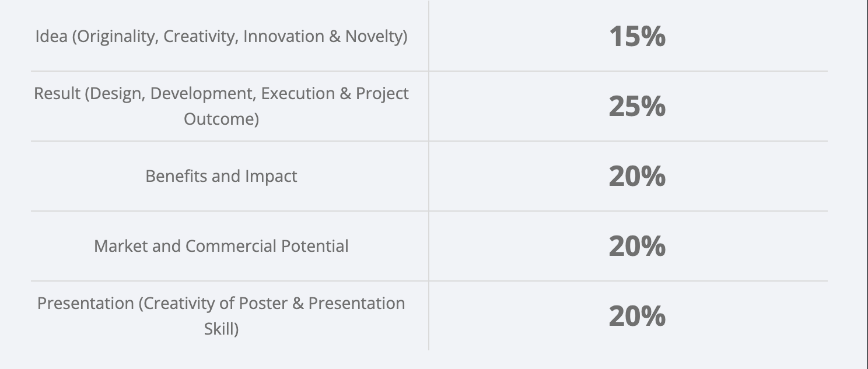Click the word "Commercial" in the fourth row
The image size is (868, 369).
(x=231, y=246)
